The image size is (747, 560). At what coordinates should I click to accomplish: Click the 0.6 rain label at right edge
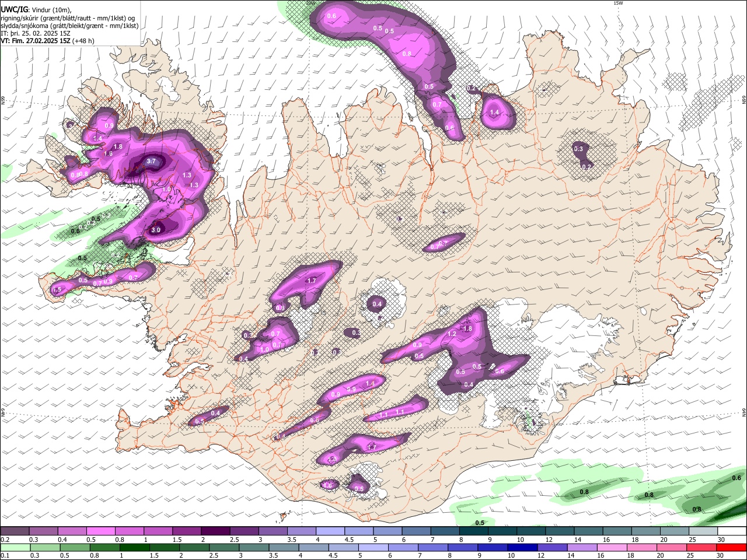[736, 478]
